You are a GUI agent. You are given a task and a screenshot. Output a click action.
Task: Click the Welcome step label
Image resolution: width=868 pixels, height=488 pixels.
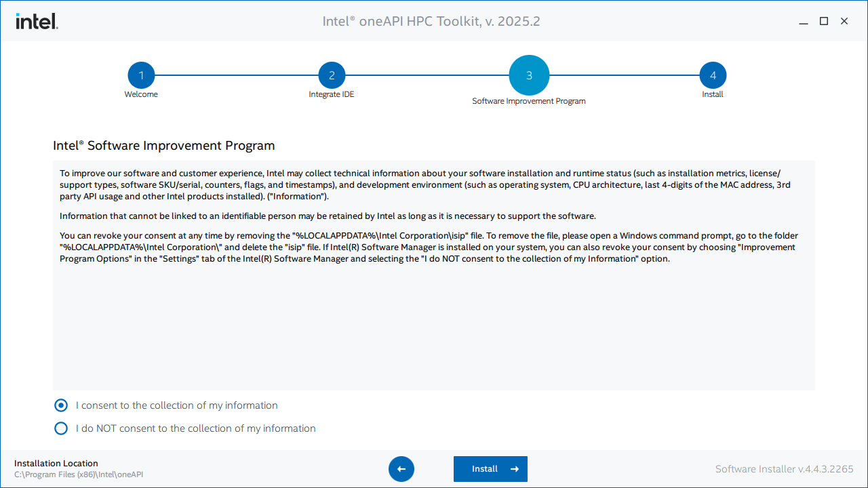(141, 94)
